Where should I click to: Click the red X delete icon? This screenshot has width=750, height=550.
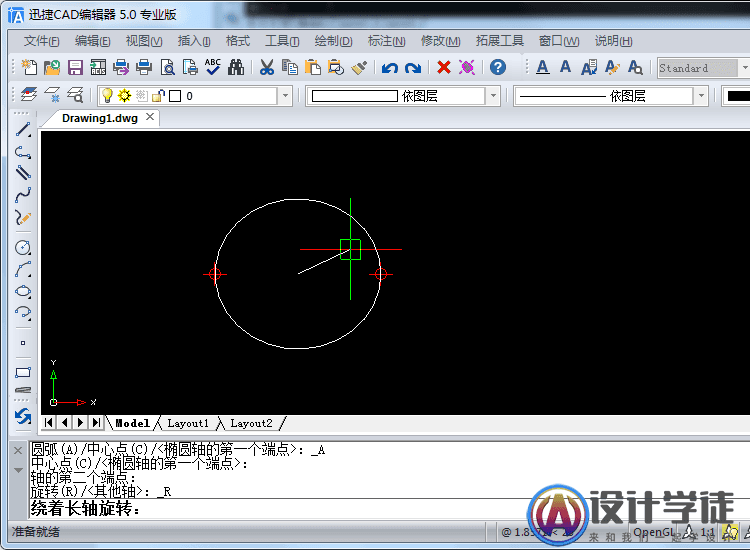[444, 67]
